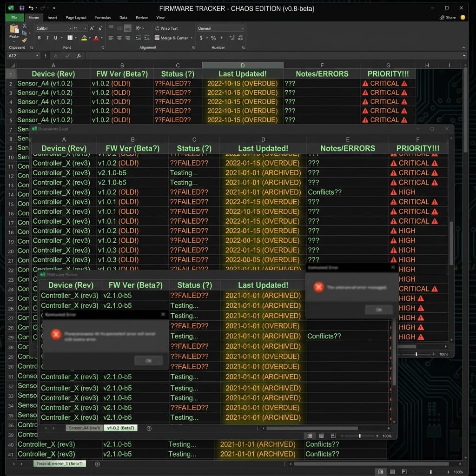Toggle Underline formatting
Screen dimensions: 476x476
pyautogui.click(x=55, y=38)
